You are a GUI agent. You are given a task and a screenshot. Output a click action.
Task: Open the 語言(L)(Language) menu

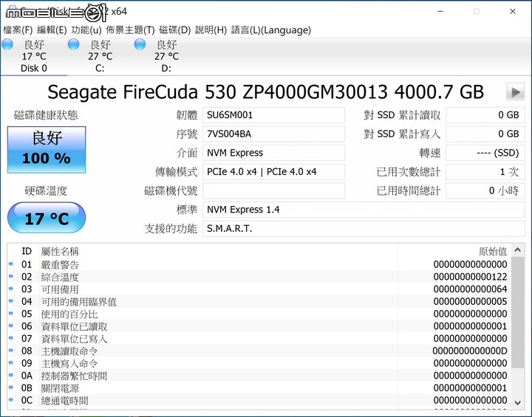coord(270,30)
